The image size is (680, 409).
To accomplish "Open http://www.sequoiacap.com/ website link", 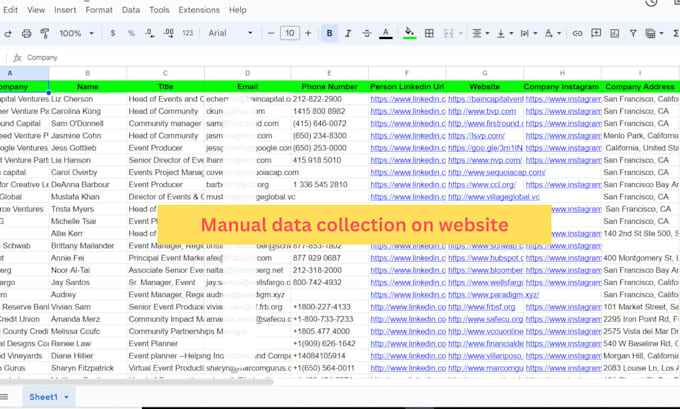I will pyautogui.click(x=497, y=172).
